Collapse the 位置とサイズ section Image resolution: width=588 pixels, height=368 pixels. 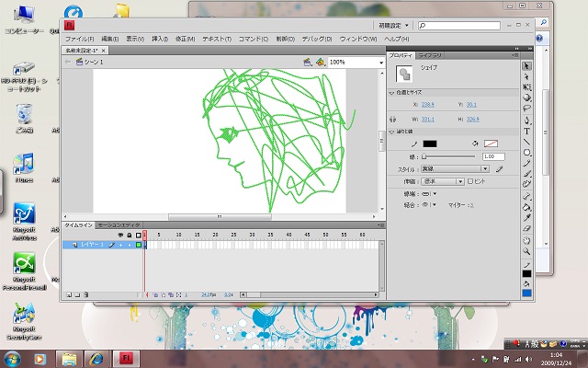coord(392,93)
